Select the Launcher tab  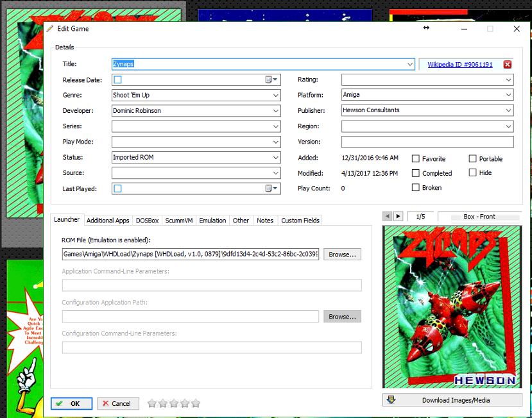pyautogui.click(x=67, y=220)
